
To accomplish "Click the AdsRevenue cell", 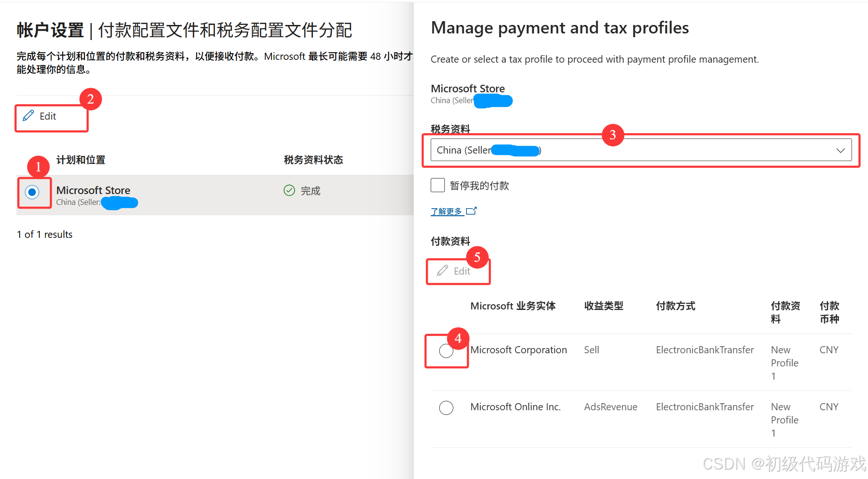I will pos(611,407).
